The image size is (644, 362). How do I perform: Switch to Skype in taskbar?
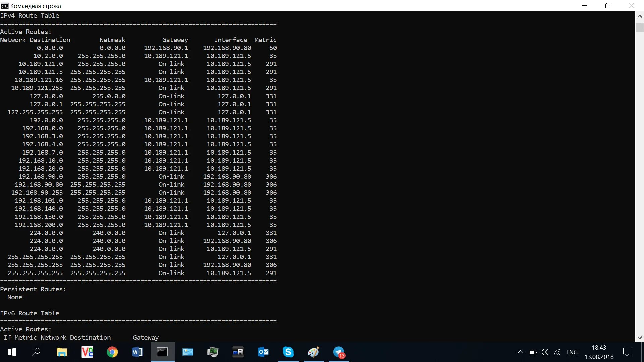[x=288, y=352]
